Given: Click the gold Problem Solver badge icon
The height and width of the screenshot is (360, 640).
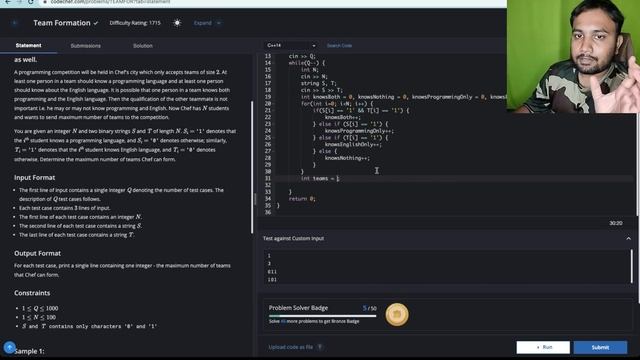Looking at the screenshot, I should click(x=397, y=315).
